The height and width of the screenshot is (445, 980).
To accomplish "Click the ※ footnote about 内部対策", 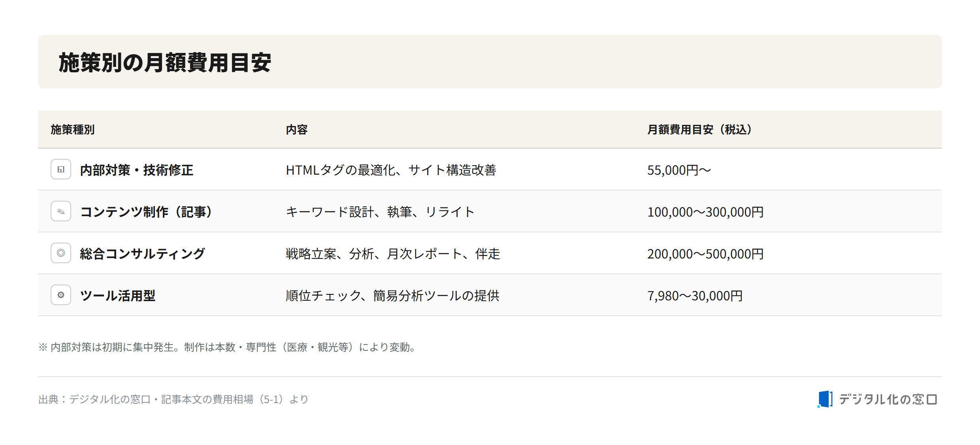I will tap(228, 347).
